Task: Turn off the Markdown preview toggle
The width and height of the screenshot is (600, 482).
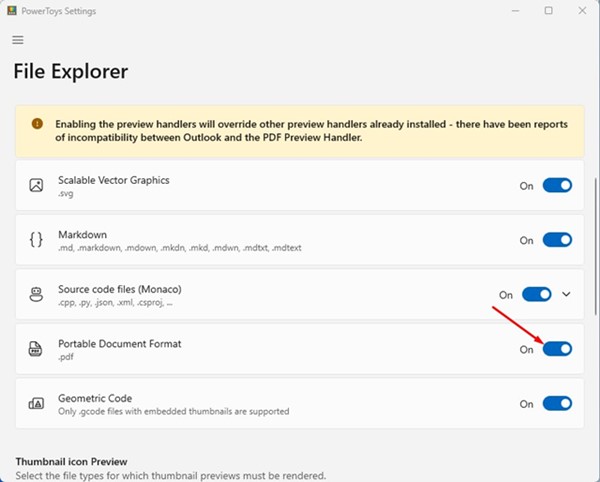Action: pyautogui.click(x=557, y=240)
